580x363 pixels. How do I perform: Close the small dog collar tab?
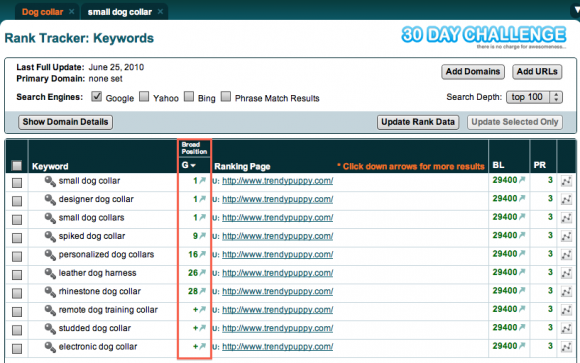pos(160,11)
